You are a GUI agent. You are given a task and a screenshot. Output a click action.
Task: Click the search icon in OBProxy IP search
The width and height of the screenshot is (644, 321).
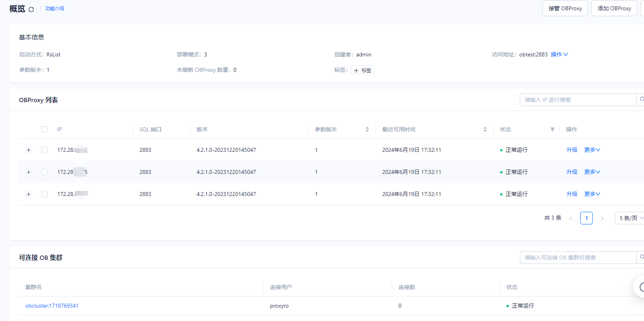[x=641, y=99]
